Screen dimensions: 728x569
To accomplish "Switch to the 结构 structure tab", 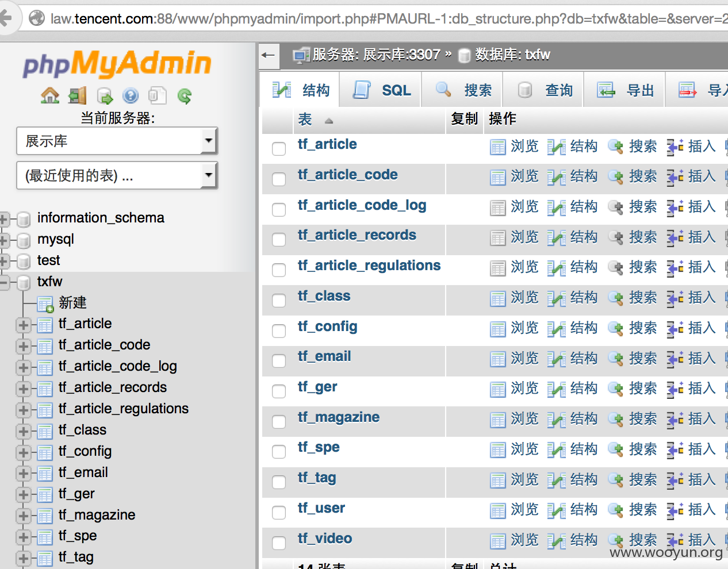I will [x=300, y=90].
